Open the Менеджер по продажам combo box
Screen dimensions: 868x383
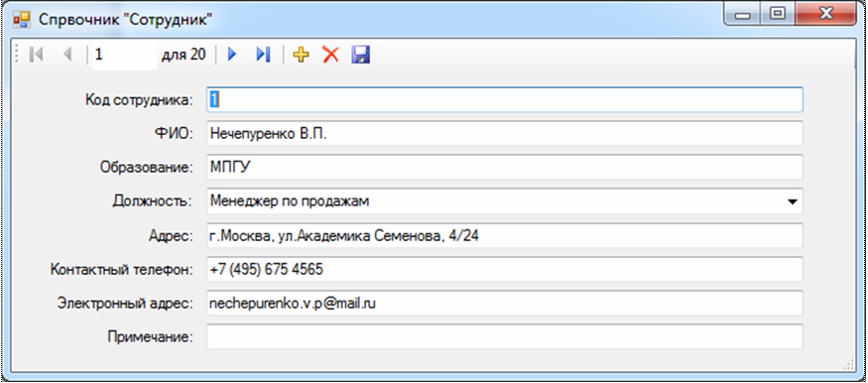[x=504, y=201]
